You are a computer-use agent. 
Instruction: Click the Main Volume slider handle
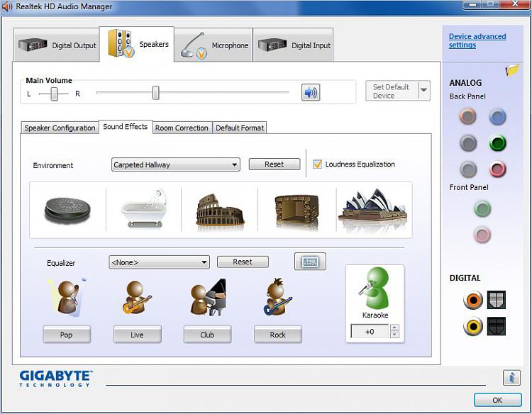pos(156,93)
